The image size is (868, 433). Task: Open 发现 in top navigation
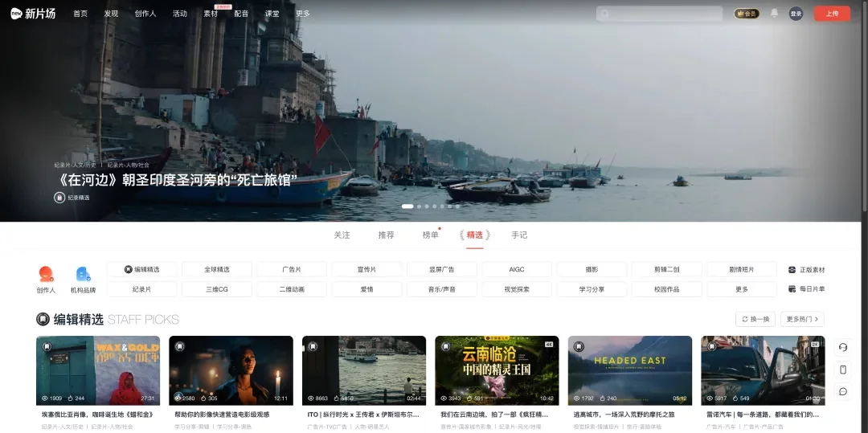coord(111,14)
